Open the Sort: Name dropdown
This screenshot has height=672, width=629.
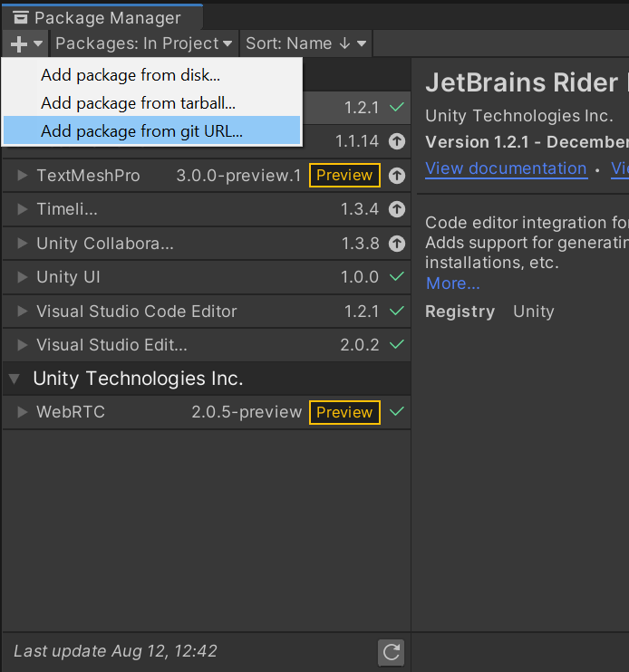click(305, 43)
